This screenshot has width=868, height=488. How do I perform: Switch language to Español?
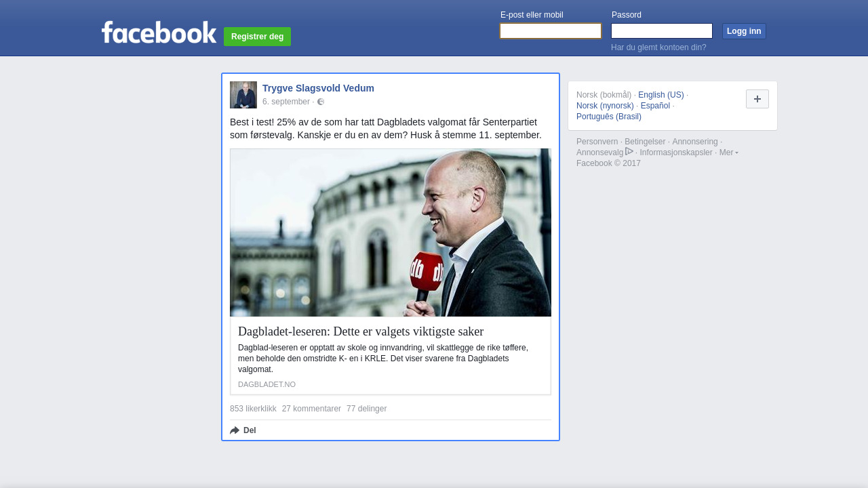(655, 106)
